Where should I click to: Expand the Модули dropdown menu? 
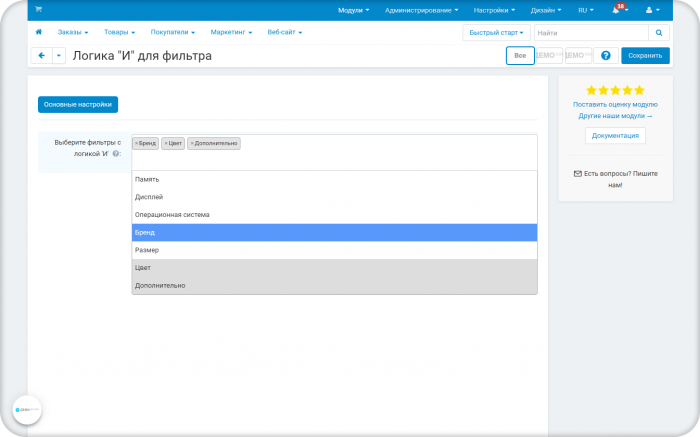point(354,10)
